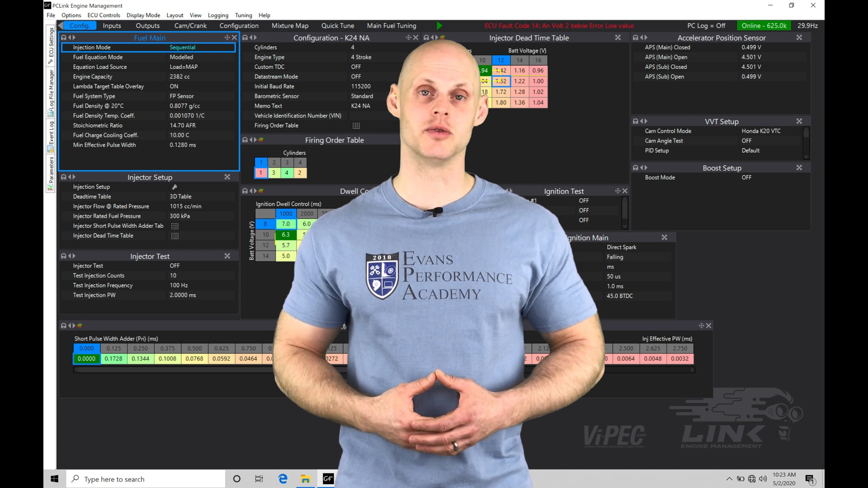Toggle Injector Test OFF value
868x488 pixels.
coord(175,266)
